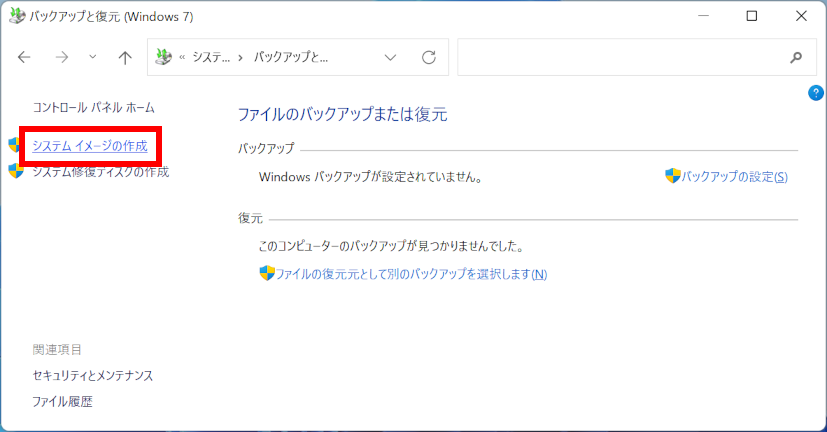The image size is (827, 432).
Task: Click the double chevron breadcrumb overflow
Action: pos(182,57)
